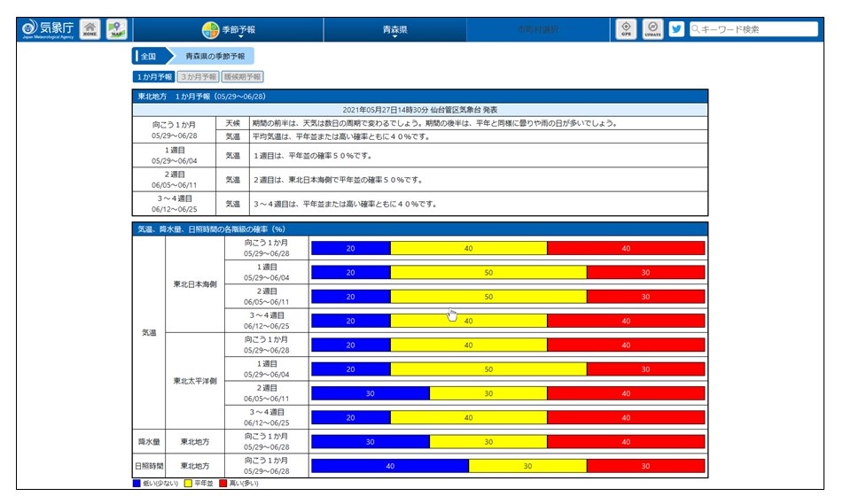Open the 市町村選択 dropdown
851x504 pixels.
click(x=537, y=30)
